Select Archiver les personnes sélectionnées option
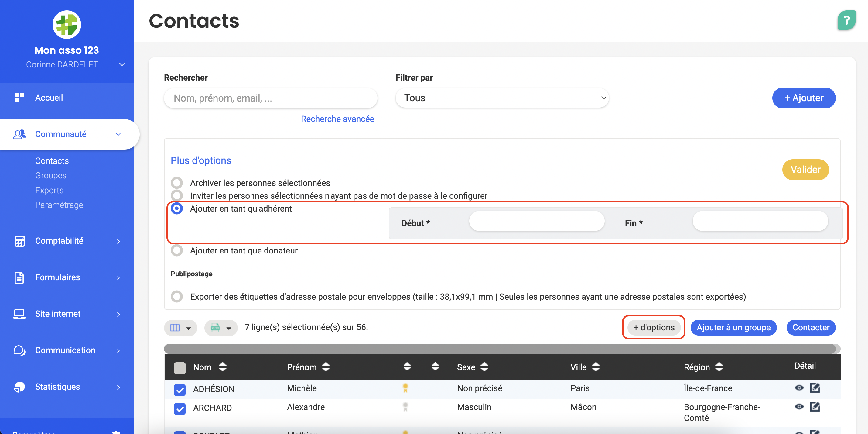868x434 pixels. [177, 183]
